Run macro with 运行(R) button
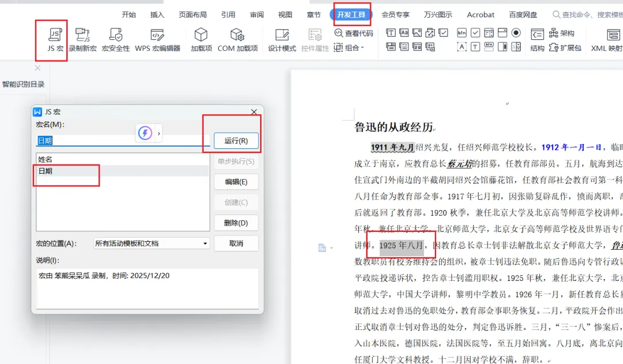Image resolution: width=623 pixels, height=364 pixels. 236,141
